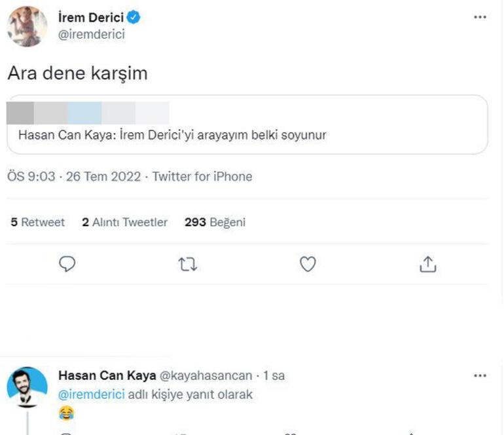Click the @iremderici handle under the name

point(91,35)
